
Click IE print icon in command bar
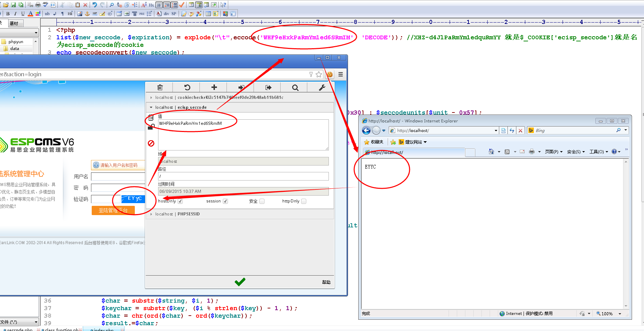(x=531, y=151)
